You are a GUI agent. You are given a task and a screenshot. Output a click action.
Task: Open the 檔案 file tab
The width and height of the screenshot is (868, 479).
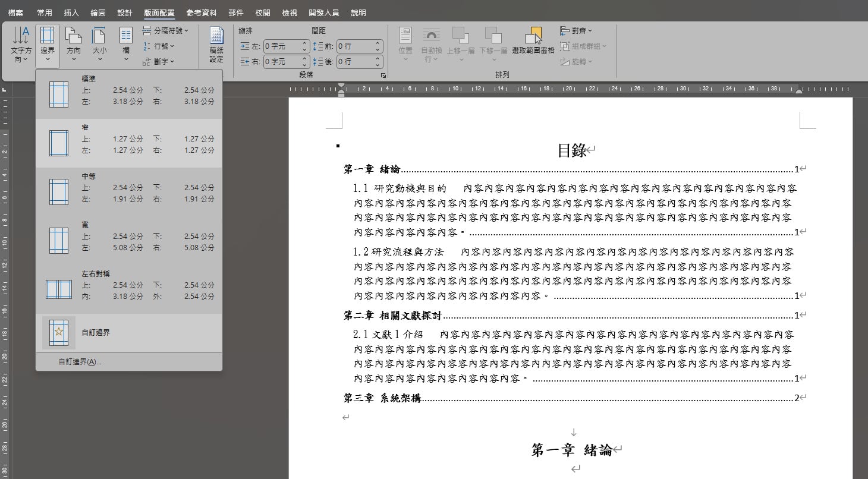16,12
